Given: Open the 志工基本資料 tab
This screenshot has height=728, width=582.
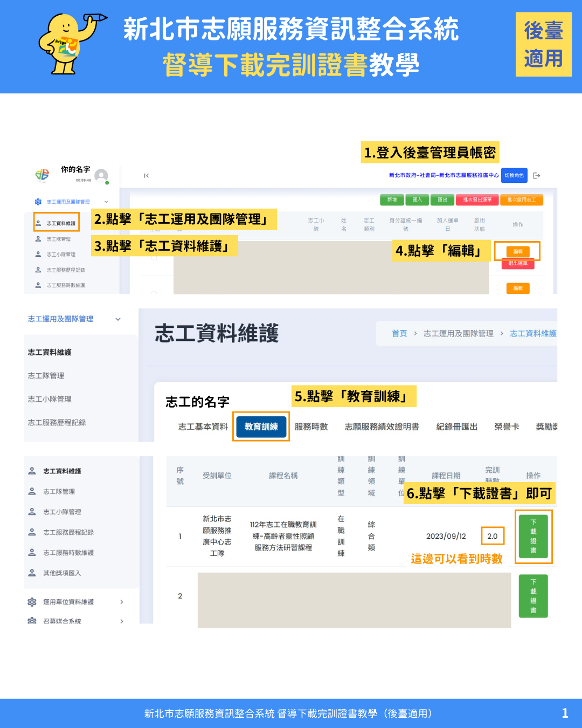Looking at the screenshot, I should click(203, 427).
